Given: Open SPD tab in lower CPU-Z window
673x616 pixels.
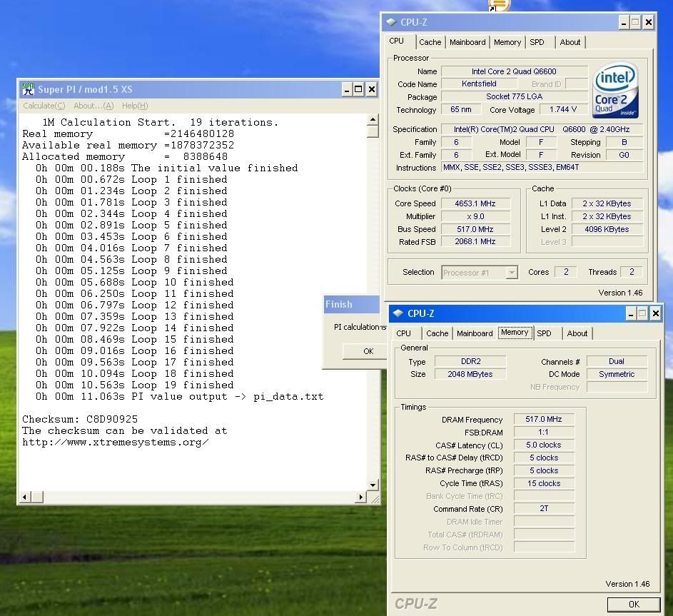Looking at the screenshot, I should click(545, 333).
